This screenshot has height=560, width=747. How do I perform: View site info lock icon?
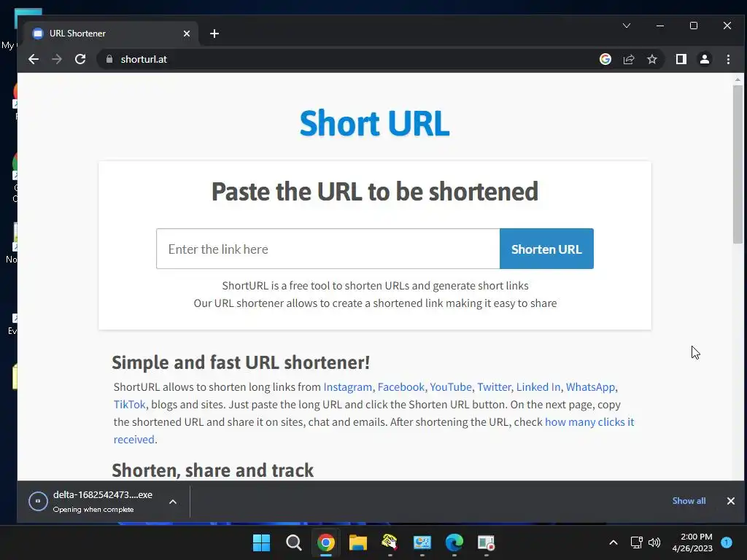click(109, 59)
